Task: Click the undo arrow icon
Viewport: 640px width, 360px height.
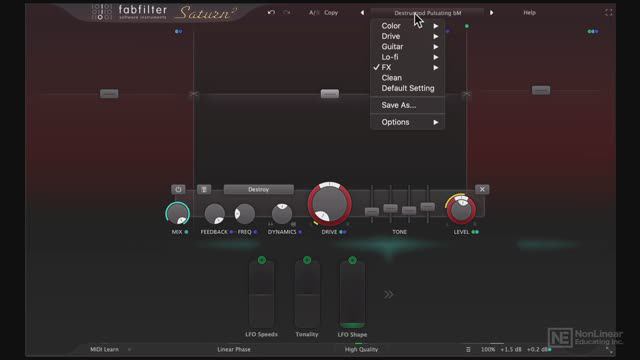Action: [271, 13]
